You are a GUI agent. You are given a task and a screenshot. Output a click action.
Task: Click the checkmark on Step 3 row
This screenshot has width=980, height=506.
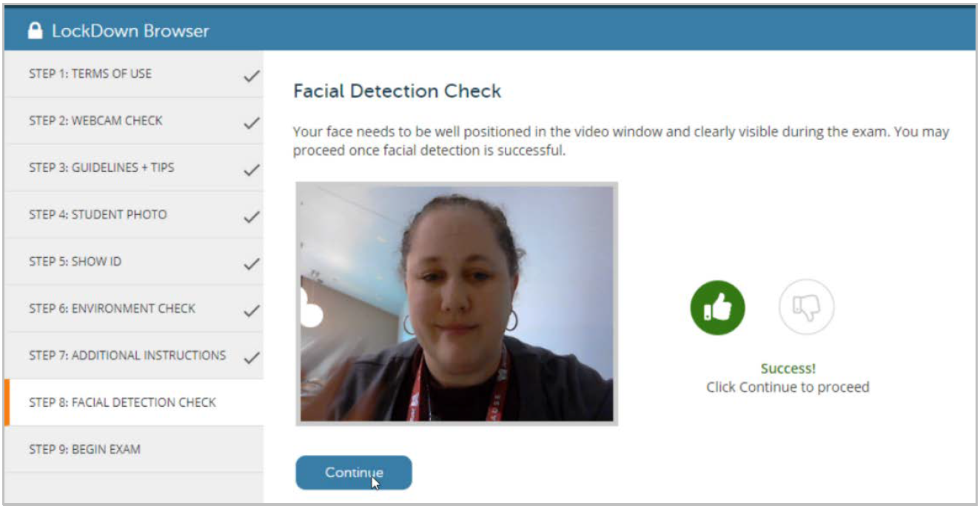(252, 167)
